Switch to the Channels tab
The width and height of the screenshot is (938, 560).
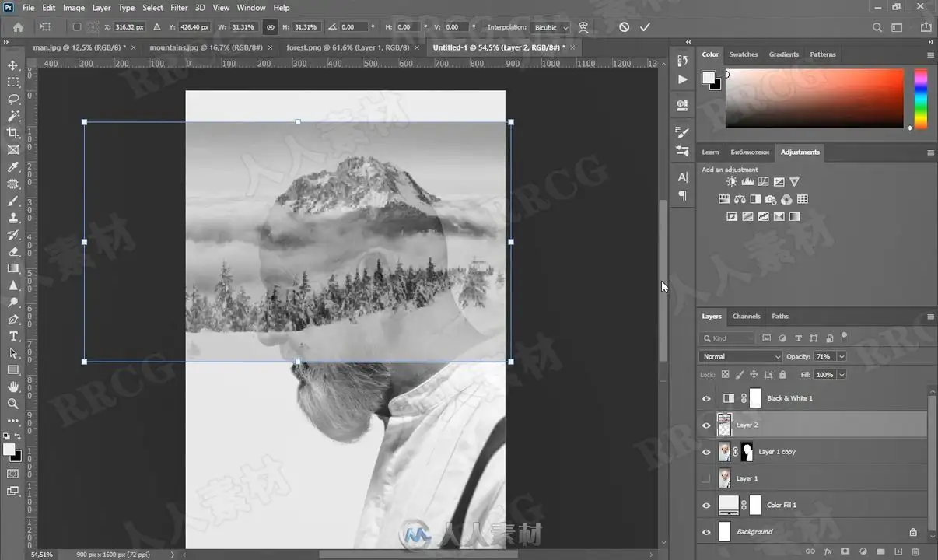tap(746, 317)
